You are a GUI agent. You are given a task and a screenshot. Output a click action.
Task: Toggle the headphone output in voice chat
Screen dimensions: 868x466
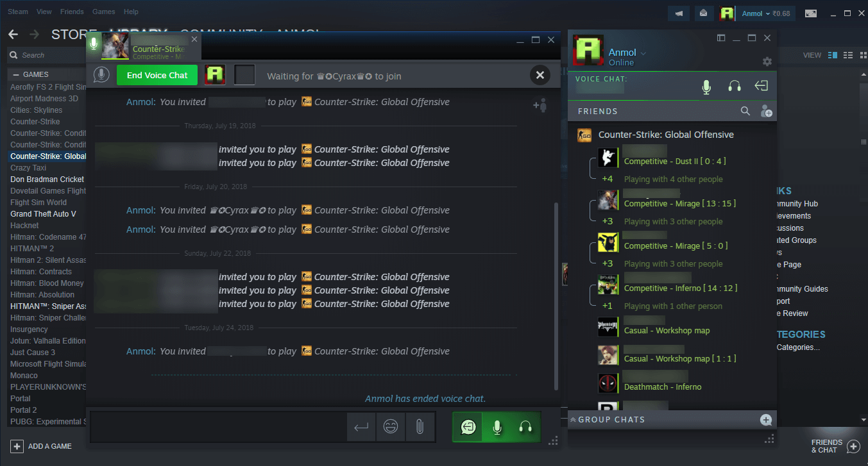point(734,85)
